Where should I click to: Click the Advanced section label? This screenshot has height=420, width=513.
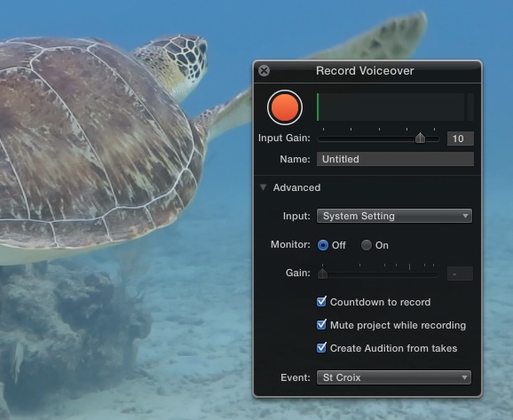tap(296, 187)
